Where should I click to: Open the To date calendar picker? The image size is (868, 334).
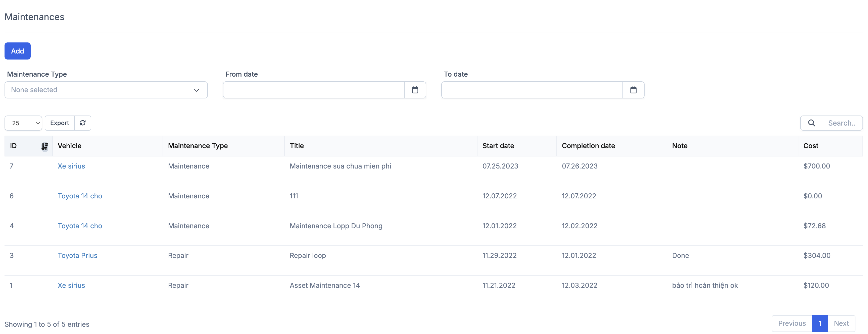[x=633, y=90]
